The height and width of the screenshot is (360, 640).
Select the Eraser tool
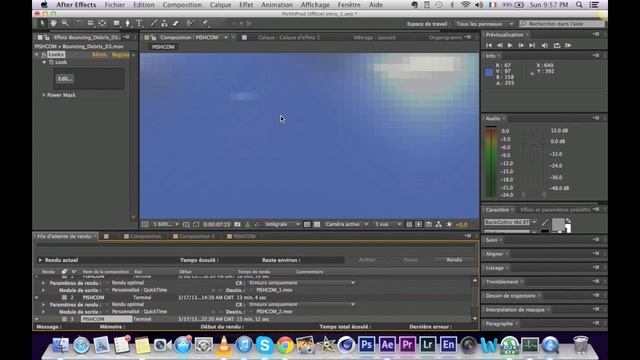click(x=176, y=23)
